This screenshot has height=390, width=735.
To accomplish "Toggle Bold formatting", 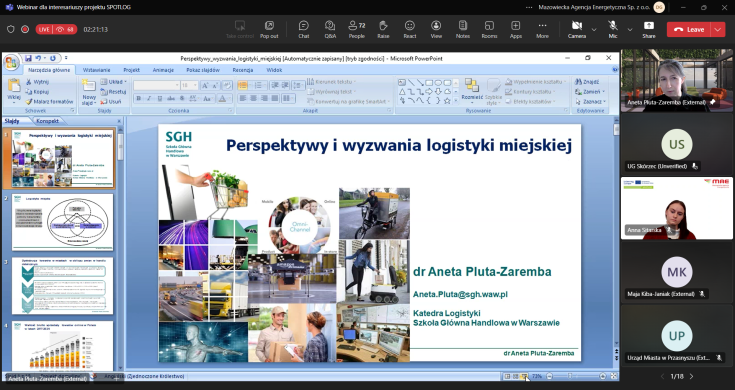I will 139,98.
